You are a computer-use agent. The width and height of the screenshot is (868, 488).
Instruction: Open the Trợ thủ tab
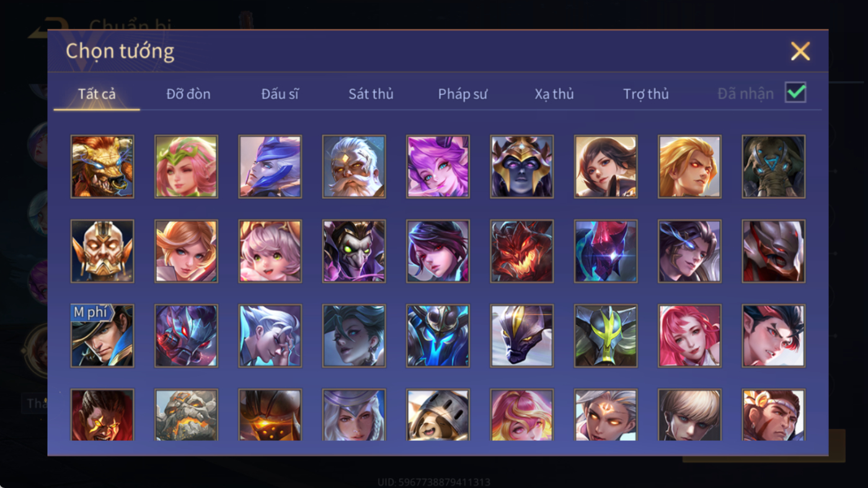point(646,94)
